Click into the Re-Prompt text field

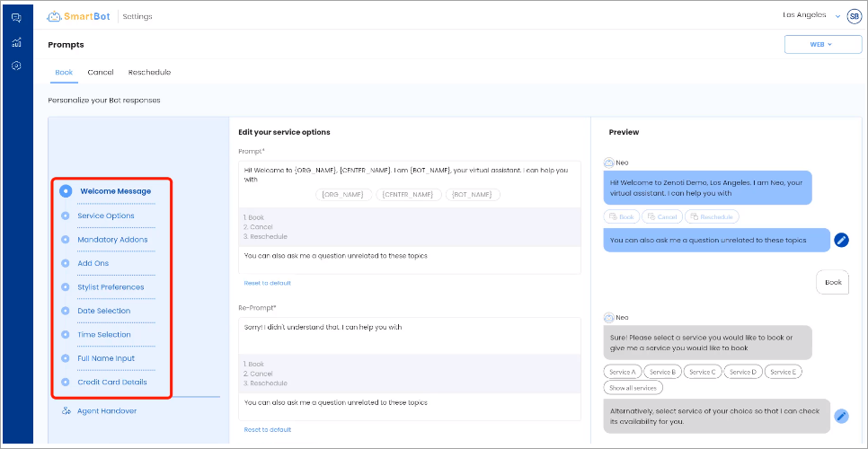[410, 335]
